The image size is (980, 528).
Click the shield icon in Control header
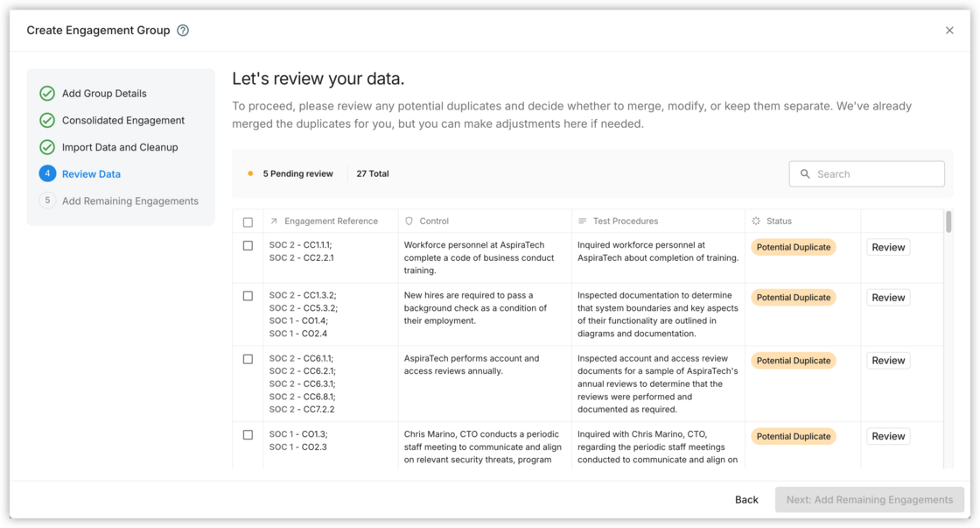point(409,221)
